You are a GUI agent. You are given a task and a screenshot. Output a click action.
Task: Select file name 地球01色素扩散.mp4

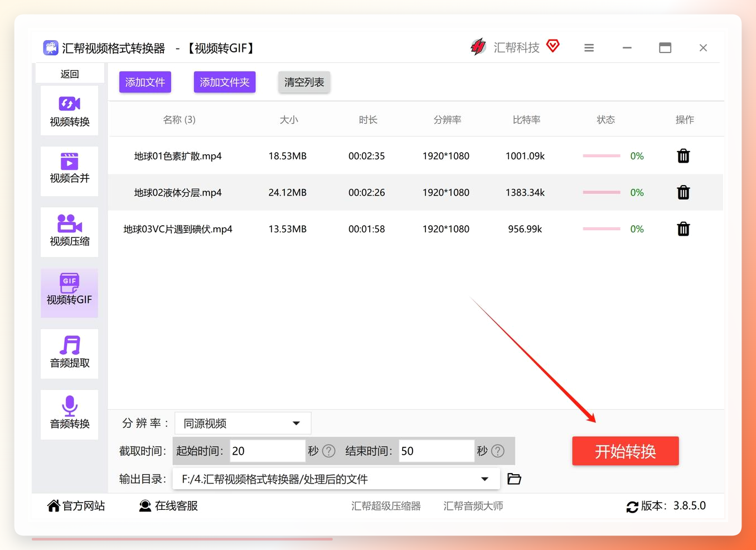click(x=178, y=156)
